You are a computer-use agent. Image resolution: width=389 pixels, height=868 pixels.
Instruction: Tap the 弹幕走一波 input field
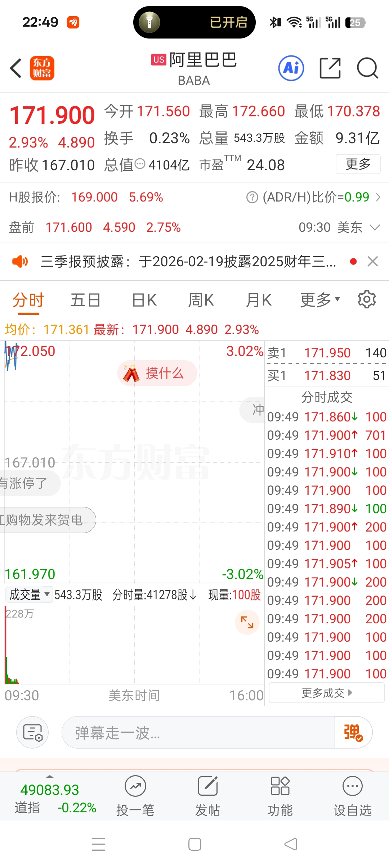(198, 732)
